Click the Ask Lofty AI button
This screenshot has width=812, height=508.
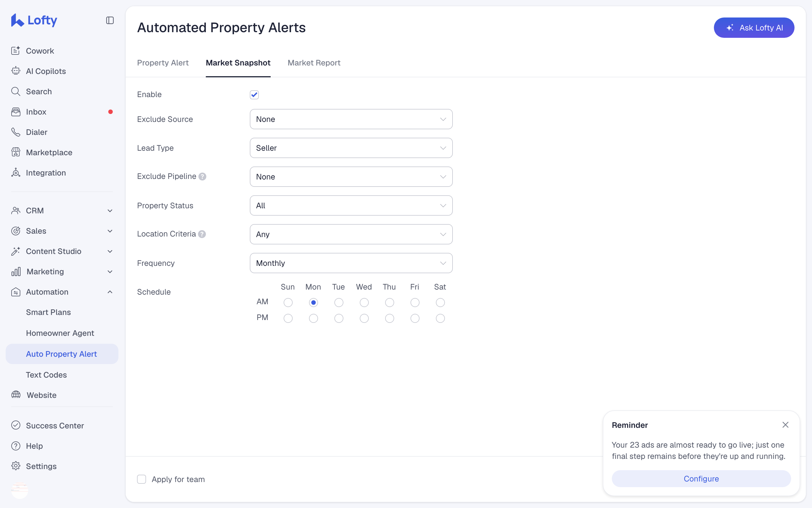754,28
